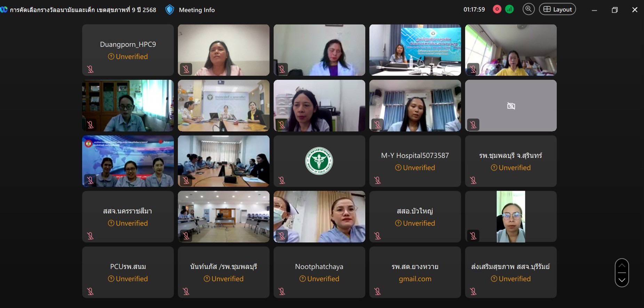
Task: Click Ministry of Public Health logo avatar
Action: point(319,161)
